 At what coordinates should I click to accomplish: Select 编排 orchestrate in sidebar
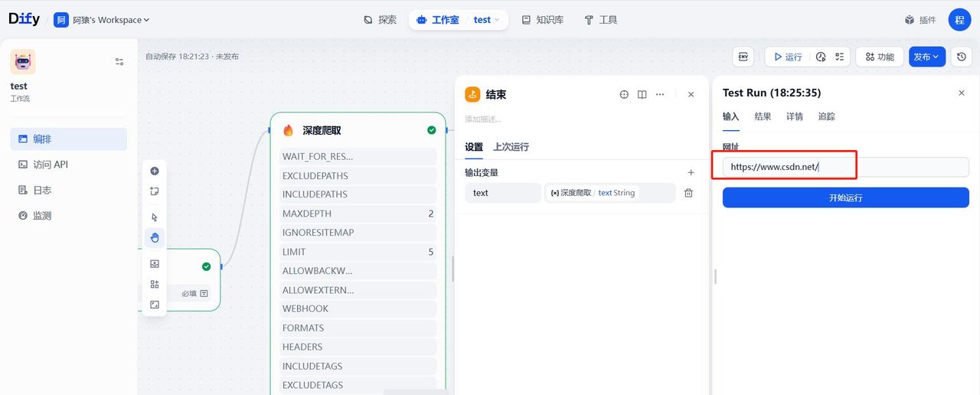[x=68, y=139]
